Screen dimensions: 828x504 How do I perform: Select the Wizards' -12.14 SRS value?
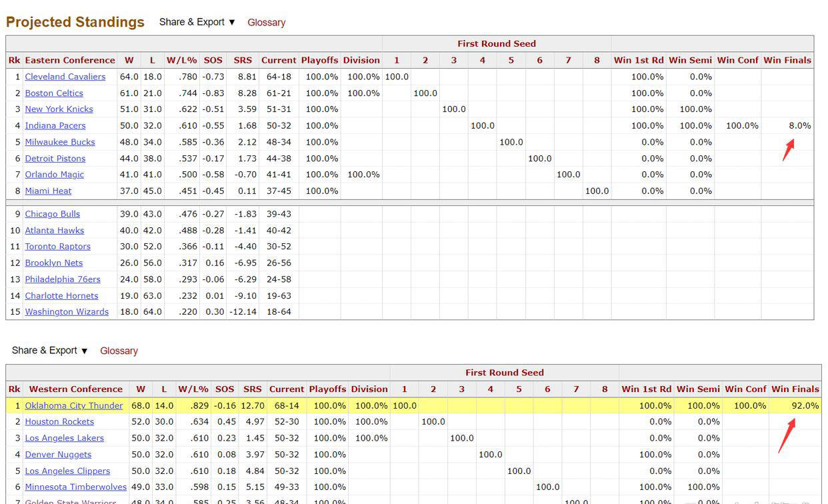243,312
